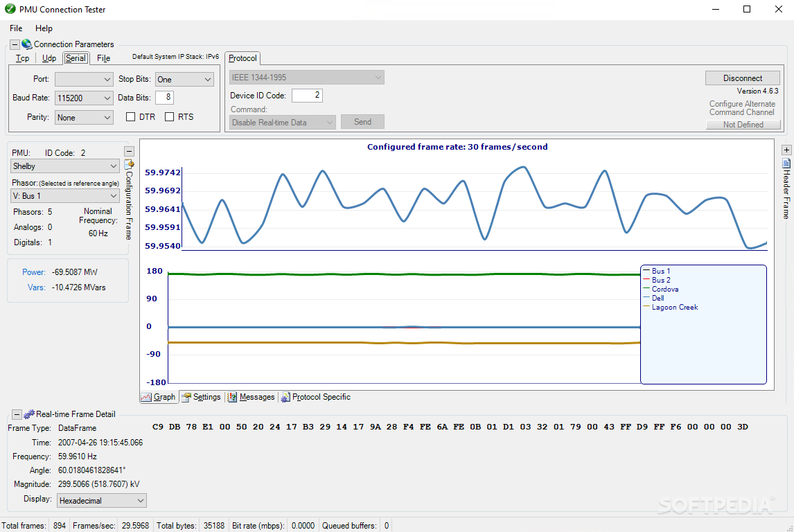Select the Serial tab
The height and width of the screenshot is (532, 794).
76,58
